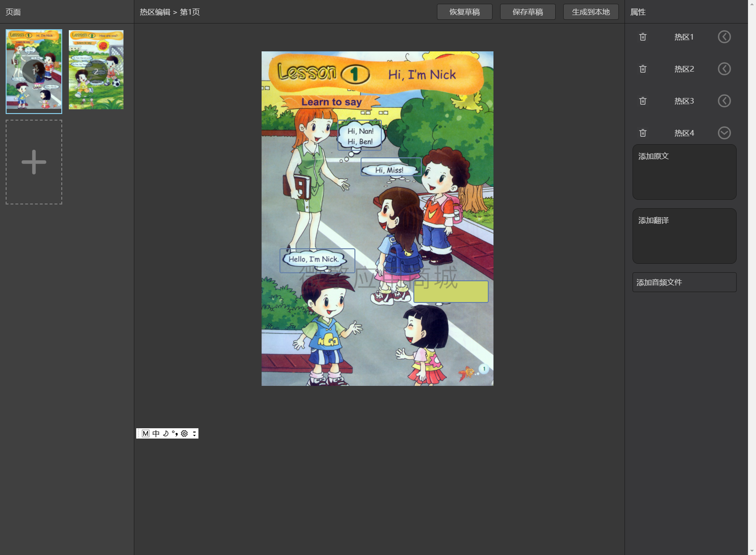Toggle IME half-moon width icon
Screen dimensions: 756x555
(x=166, y=433)
